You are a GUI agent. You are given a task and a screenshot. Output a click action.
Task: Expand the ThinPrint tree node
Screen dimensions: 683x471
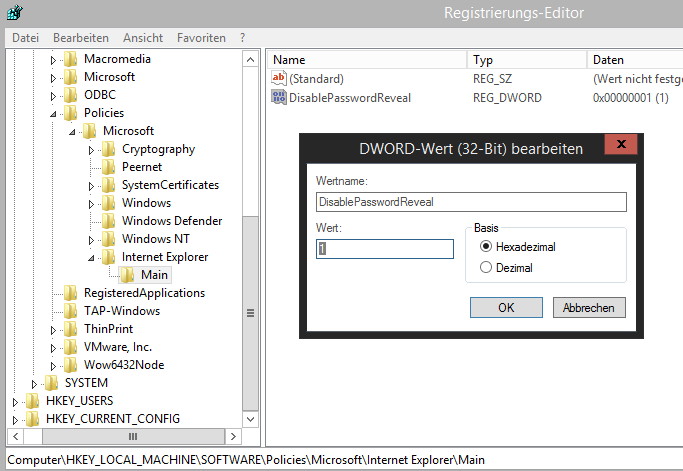click(x=53, y=330)
